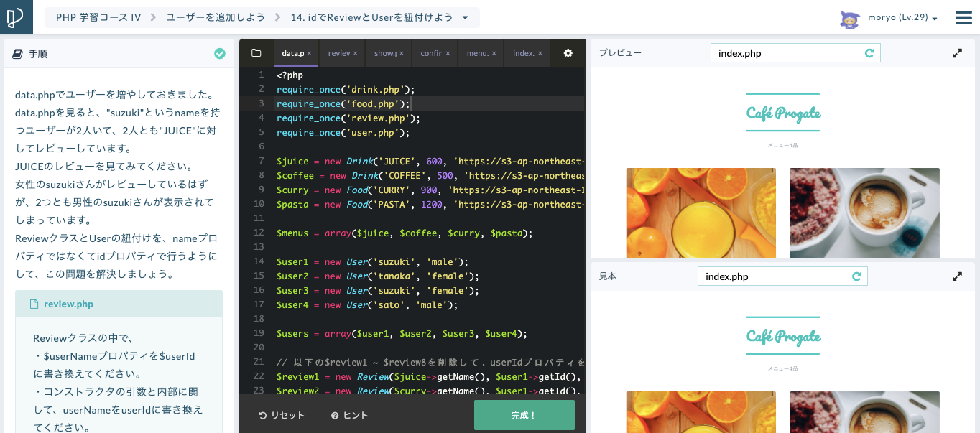Image resolution: width=980 pixels, height=433 pixels.
Task: Open the moryo user dropdown
Action: click(934, 19)
